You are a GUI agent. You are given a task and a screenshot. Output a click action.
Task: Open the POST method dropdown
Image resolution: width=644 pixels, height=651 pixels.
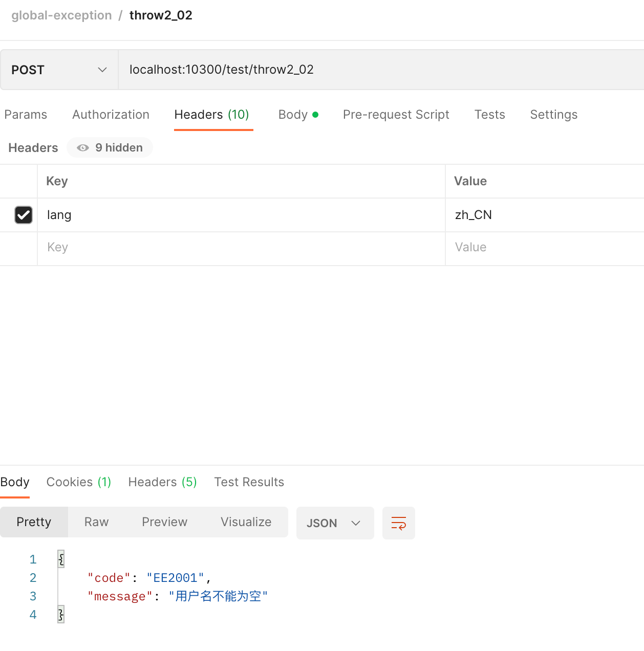pos(59,70)
